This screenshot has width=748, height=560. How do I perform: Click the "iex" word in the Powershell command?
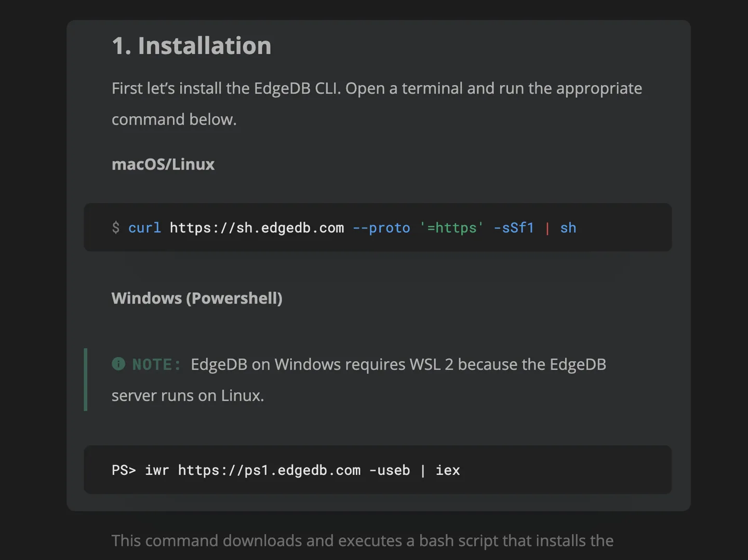pyautogui.click(x=447, y=470)
